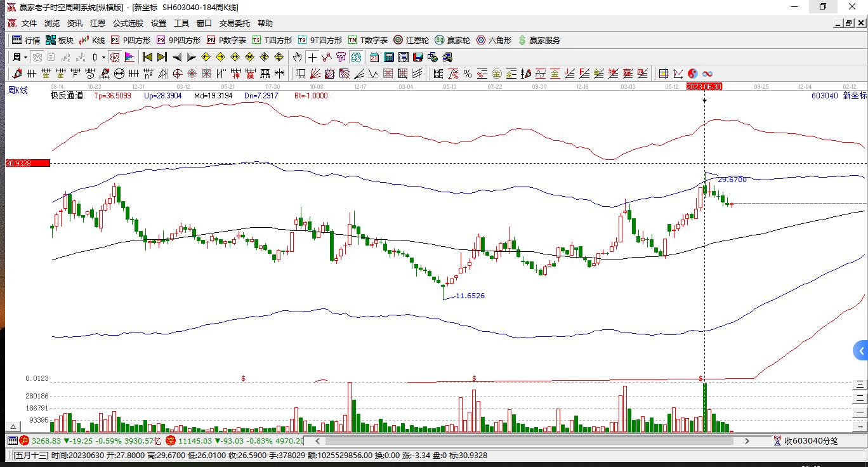The width and height of the screenshot is (868, 467).
Task: Open 赢家服务 dollar-sign service
Action: point(539,40)
